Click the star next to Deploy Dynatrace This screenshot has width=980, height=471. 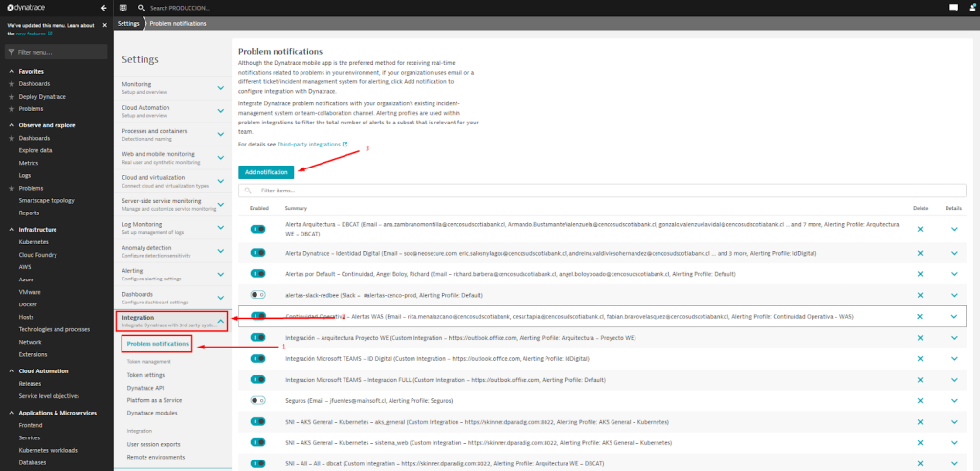(11, 97)
